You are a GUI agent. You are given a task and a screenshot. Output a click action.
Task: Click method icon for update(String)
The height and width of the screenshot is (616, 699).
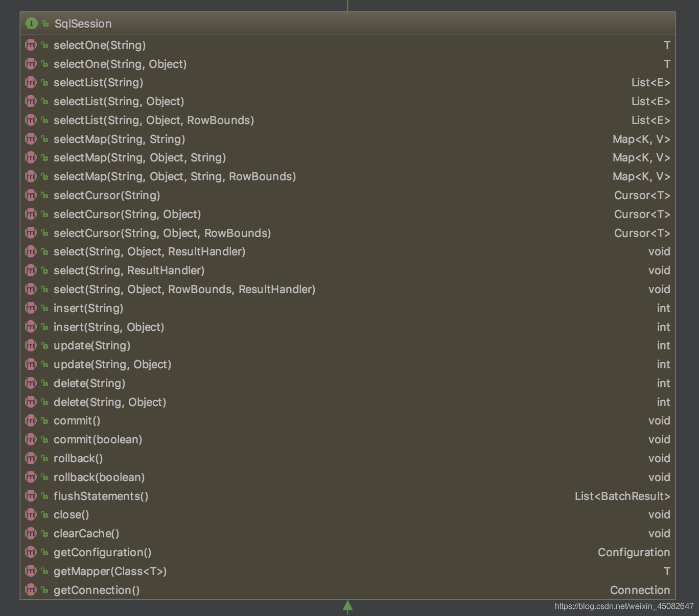pos(31,345)
